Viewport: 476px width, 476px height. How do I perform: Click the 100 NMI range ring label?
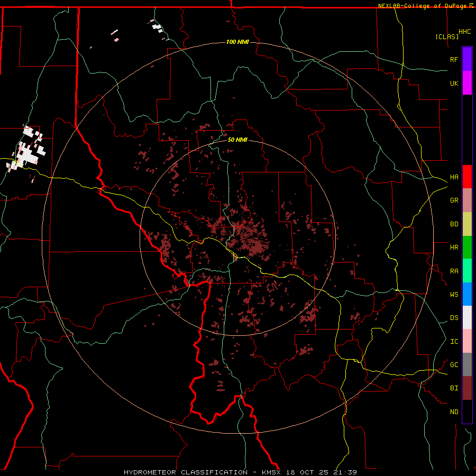tap(237, 42)
